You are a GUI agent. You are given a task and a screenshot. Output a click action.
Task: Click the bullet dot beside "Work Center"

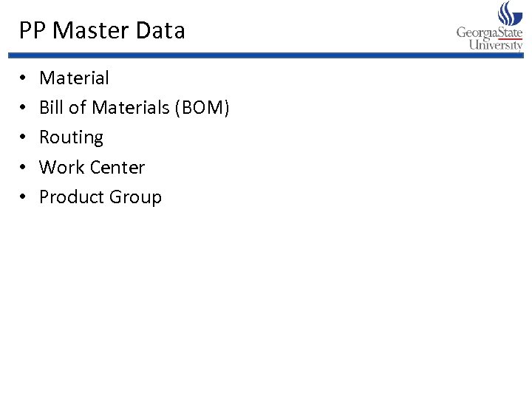pos(24,168)
